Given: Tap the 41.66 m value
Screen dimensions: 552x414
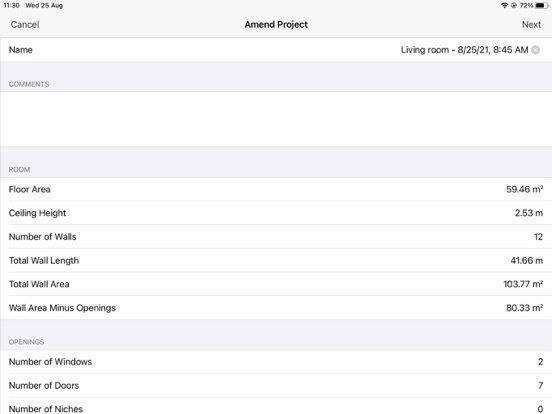Looking at the screenshot, I should tap(527, 261).
